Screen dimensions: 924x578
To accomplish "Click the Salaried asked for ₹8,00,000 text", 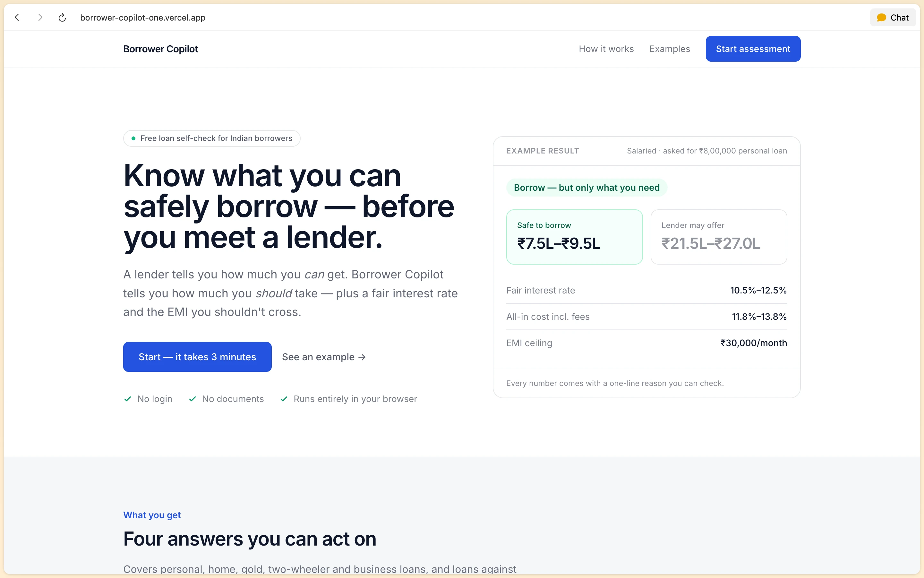I will click(x=707, y=151).
